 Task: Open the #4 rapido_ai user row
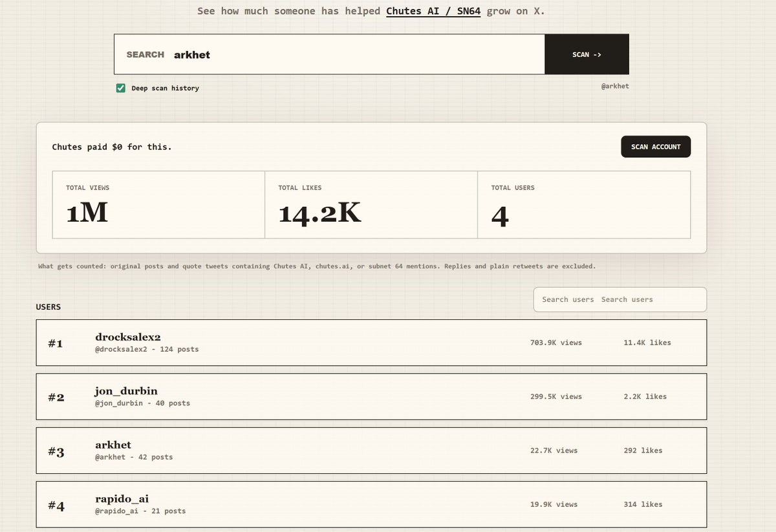pos(371,504)
